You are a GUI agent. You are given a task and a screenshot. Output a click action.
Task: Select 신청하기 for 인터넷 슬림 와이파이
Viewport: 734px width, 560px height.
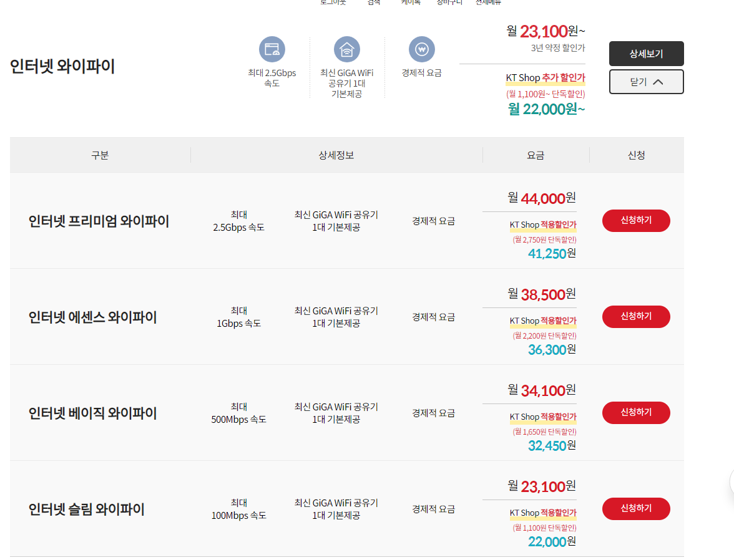pos(636,509)
